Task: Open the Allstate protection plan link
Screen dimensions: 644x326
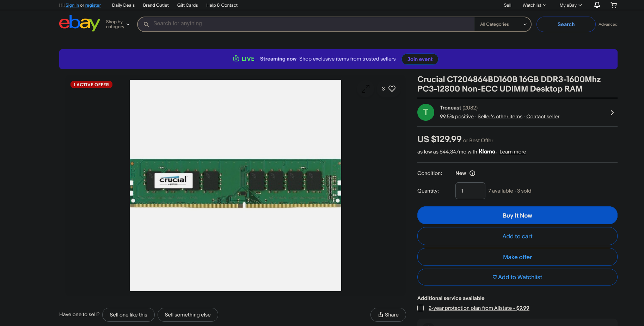Action: pos(479,308)
